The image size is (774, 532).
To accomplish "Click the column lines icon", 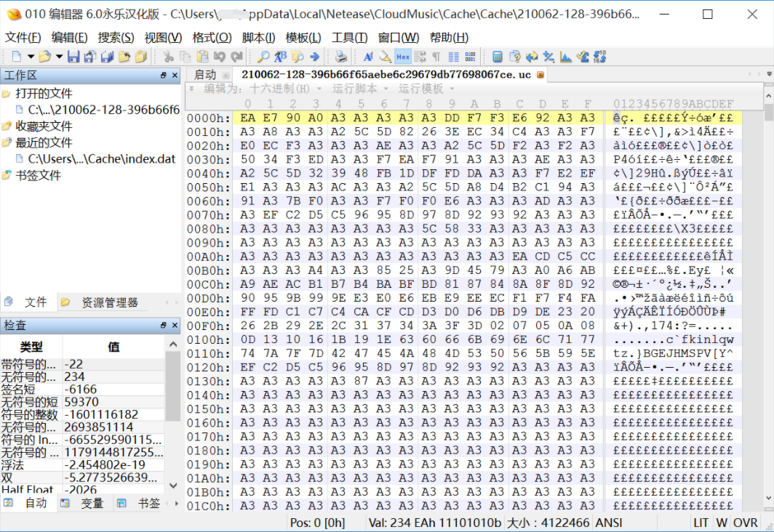I will pyautogui.click(x=454, y=57).
